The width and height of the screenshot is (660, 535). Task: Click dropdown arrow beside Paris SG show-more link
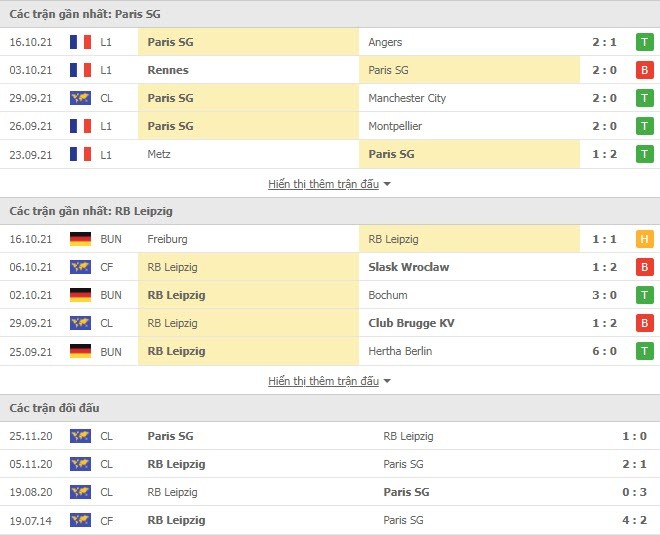387,184
